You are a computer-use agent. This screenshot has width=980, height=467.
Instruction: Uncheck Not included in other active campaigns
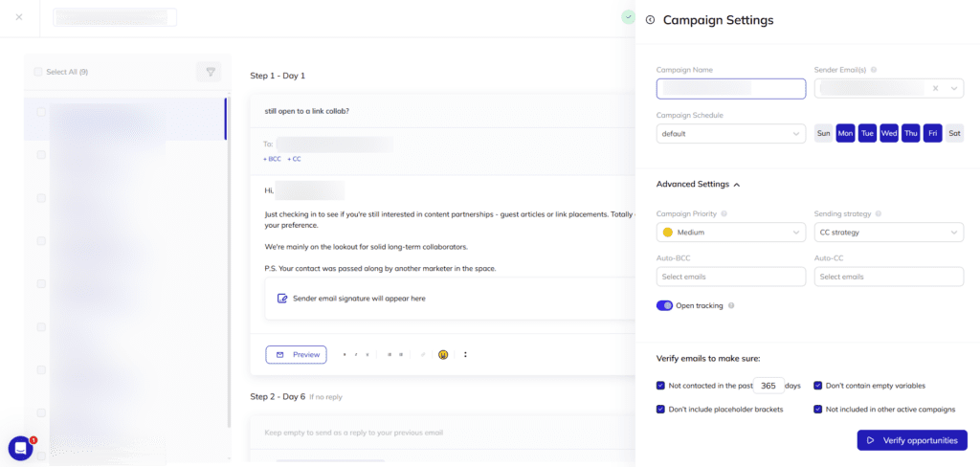click(x=818, y=410)
